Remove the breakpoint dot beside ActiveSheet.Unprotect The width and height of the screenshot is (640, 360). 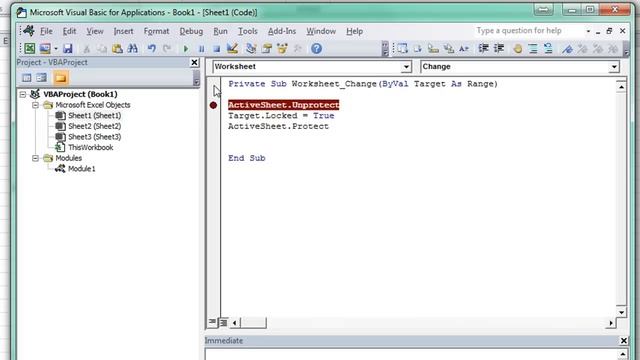pos(213,105)
